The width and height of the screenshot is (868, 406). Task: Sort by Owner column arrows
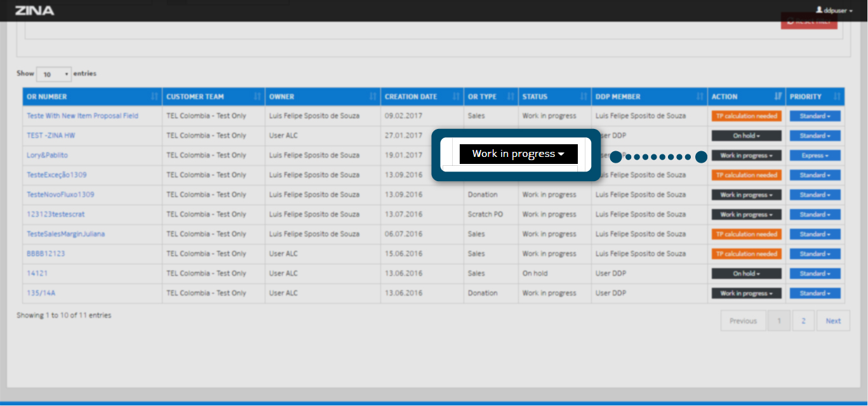tap(373, 97)
